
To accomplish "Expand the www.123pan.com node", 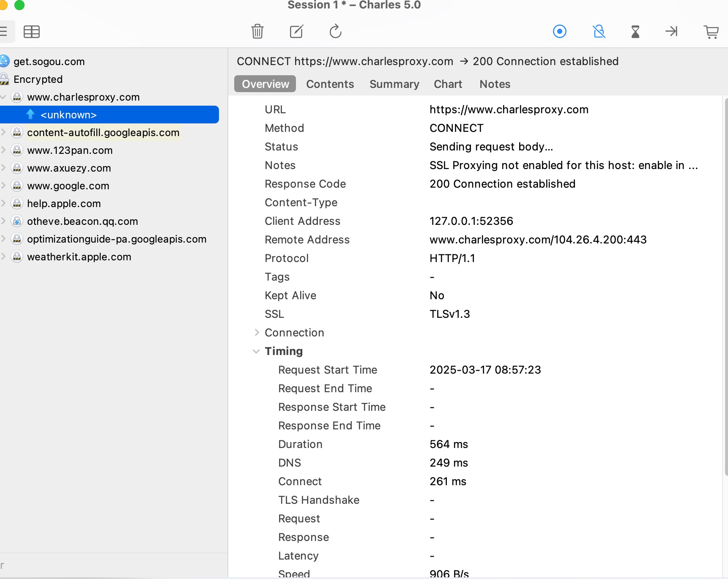I will (3, 150).
